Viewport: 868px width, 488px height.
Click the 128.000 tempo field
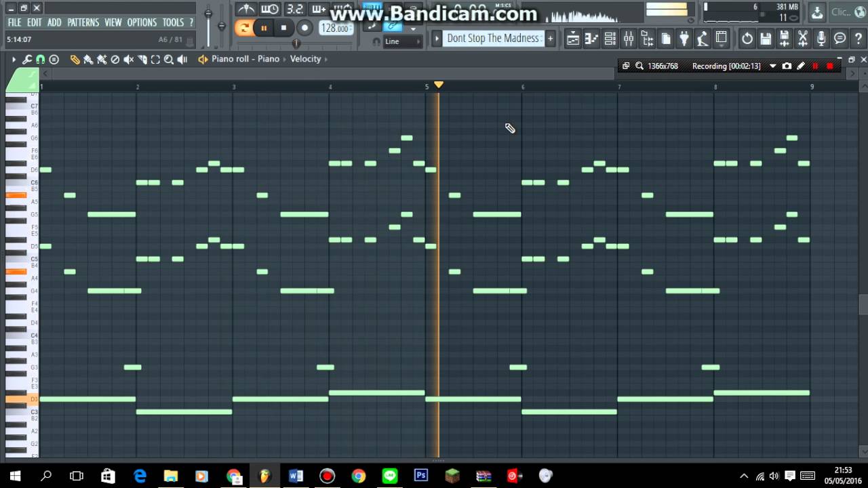click(335, 28)
